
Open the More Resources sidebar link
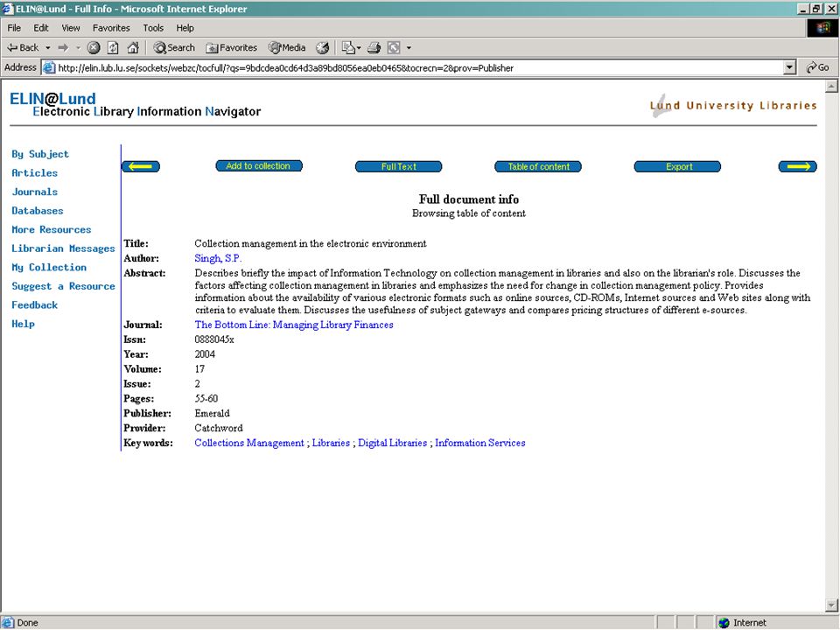[x=52, y=229]
